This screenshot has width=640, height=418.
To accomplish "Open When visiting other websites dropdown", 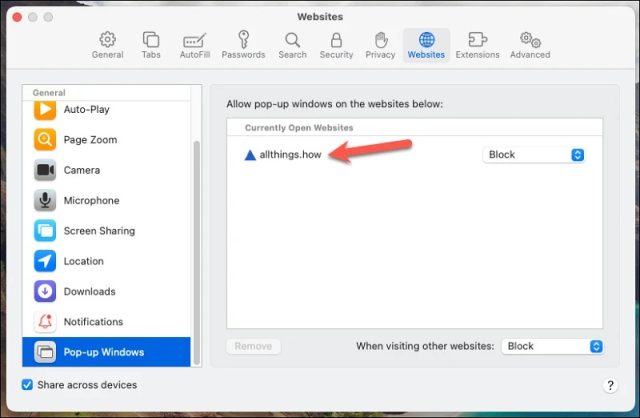I will [x=552, y=346].
